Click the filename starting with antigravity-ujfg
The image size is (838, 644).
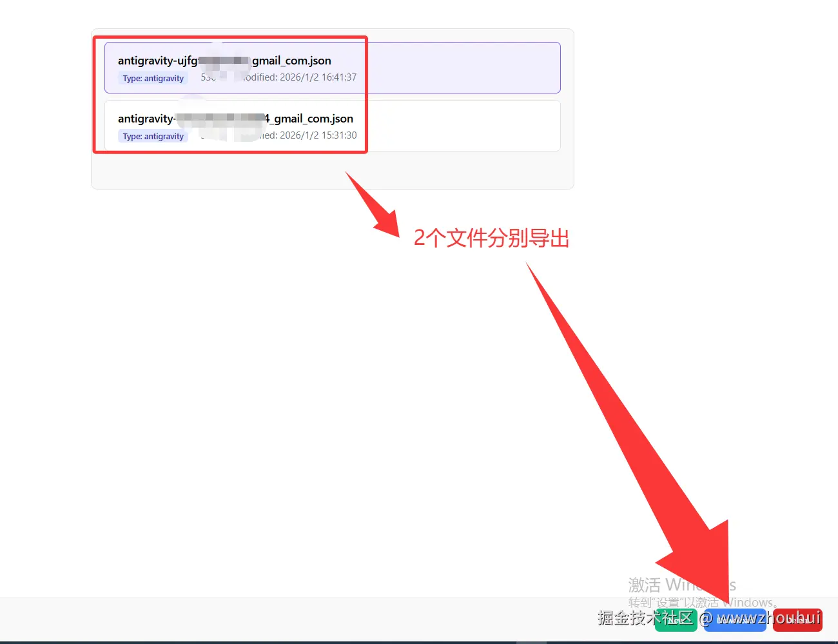(224, 61)
